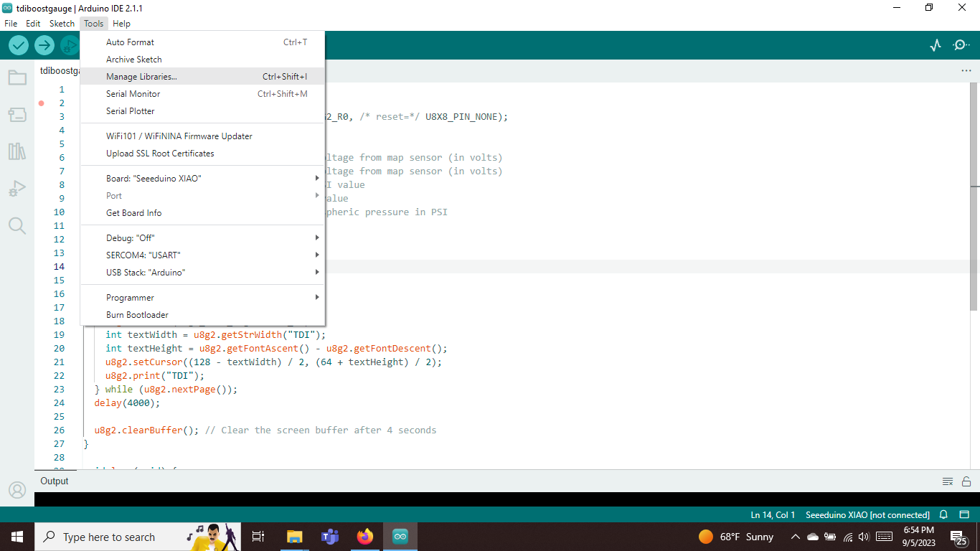
Task: Click the u8g2.print("TDI"); code line
Action: [155, 376]
